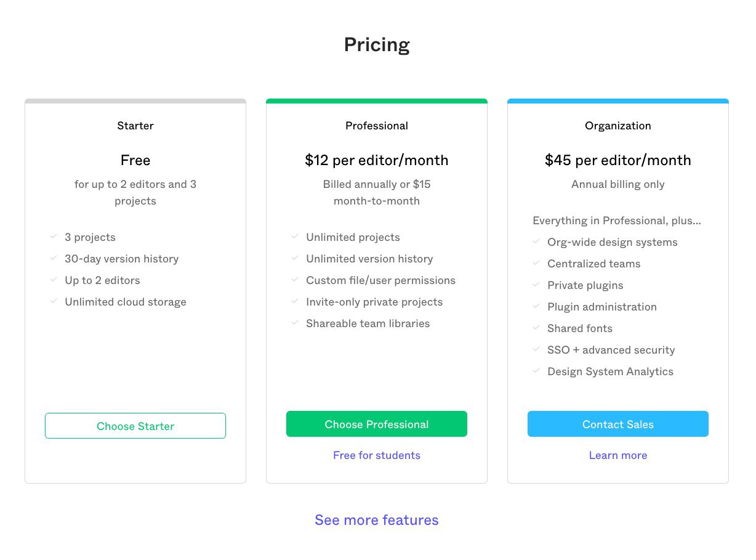Click the checkmark beside SSO + advanced security
This screenshot has height=560, width=756.
[536, 349]
